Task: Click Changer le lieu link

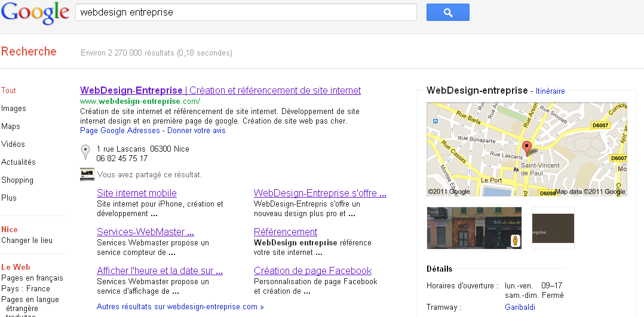Action: click(x=27, y=240)
